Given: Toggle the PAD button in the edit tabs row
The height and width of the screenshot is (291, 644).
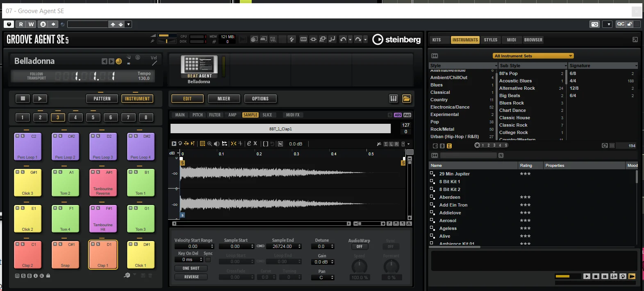Looking at the screenshot, I should coord(407,115).
